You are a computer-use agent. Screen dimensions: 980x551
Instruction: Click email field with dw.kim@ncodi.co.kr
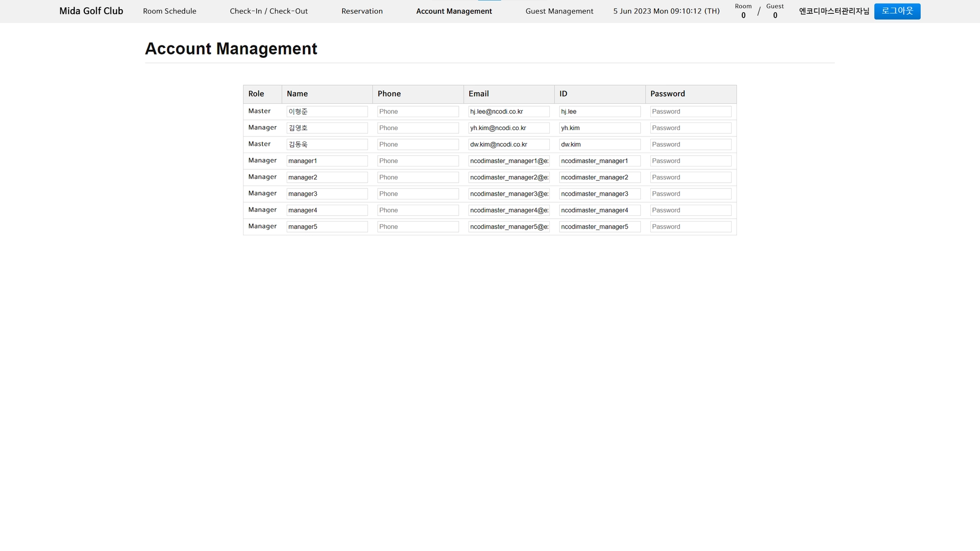[509, 144]
